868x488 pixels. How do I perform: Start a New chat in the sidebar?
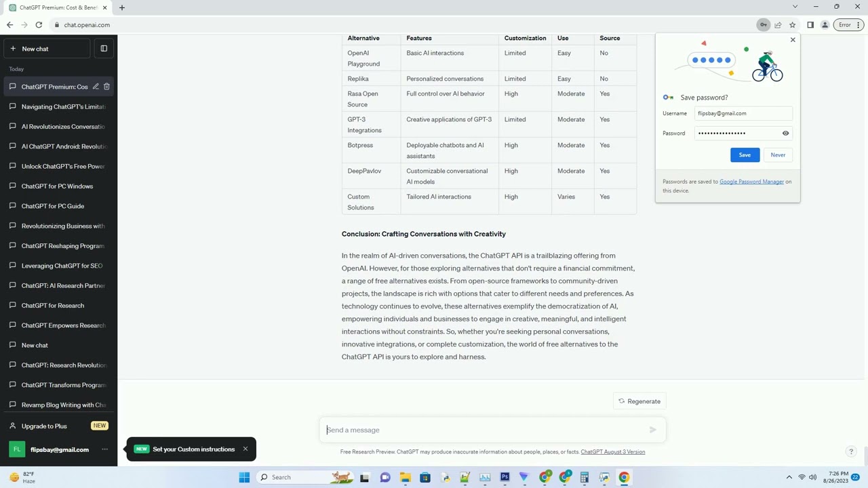(47, 49)
